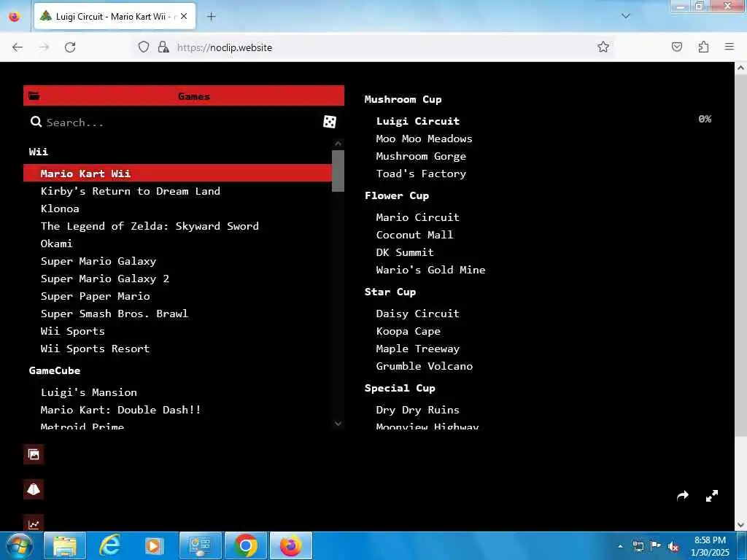
Task: Open the list all tabs dropdown arrow
Action: tap(626, 16)
